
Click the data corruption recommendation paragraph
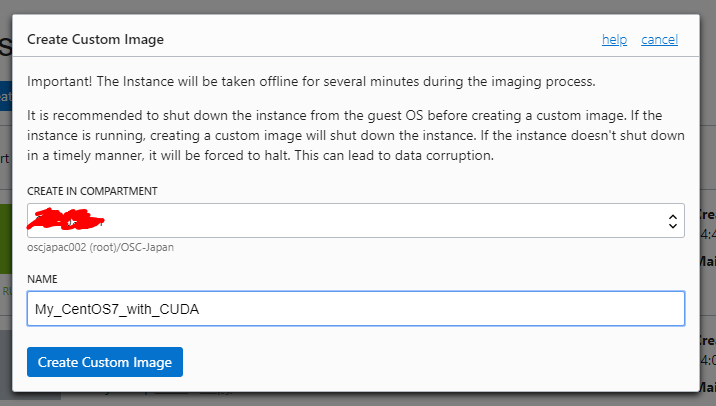tap(355, 137)
